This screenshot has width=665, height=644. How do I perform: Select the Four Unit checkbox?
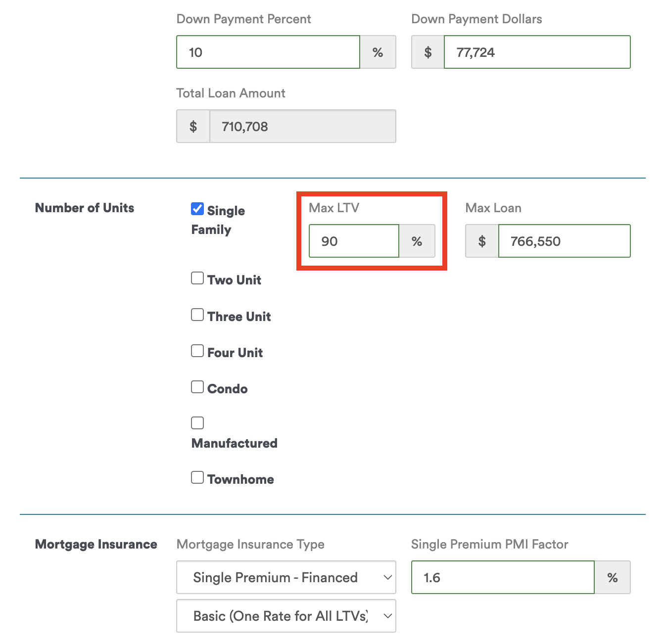point(197,351)
